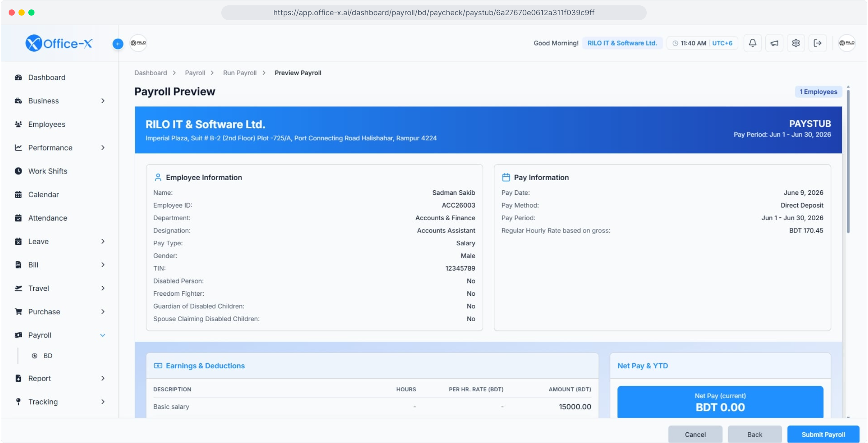868x443 pixels.
Task: Click Direct Deposit pay method value
Action: point(802,205)
